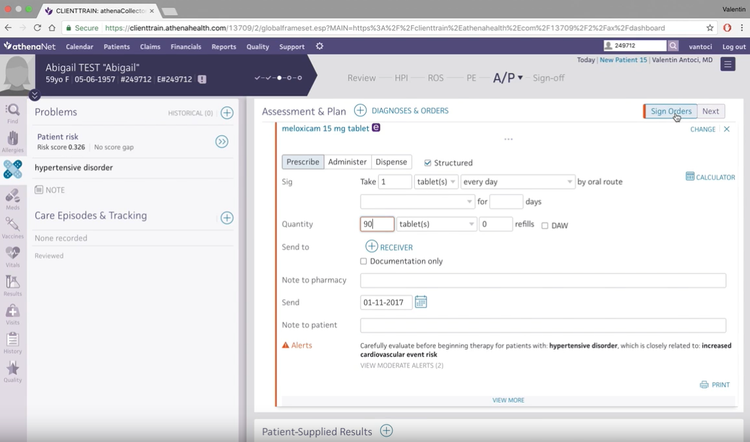Expand the patient banner chevron
This screenshot has height=442, width=750.
(34, 95)
